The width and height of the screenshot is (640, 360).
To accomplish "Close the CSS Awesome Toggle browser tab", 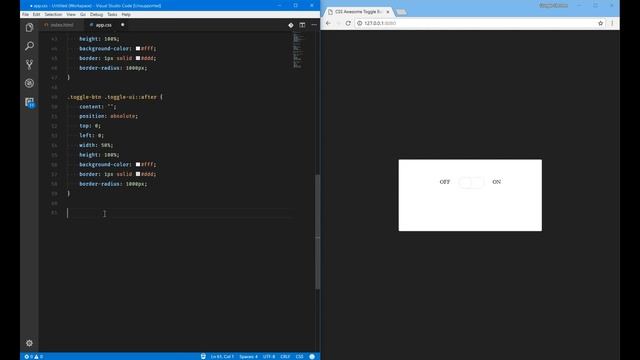I will pyautogui.click(x=388, y=12).
